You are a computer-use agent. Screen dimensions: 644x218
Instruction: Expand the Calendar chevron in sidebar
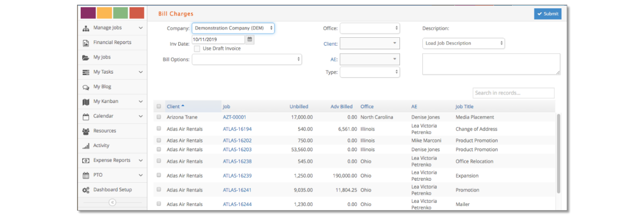[141, 117]
